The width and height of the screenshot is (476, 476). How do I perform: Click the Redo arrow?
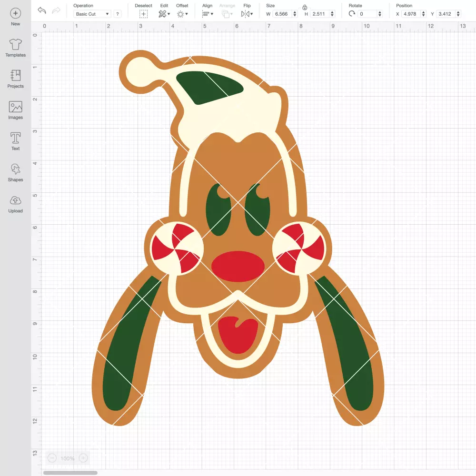pos(56,10)
